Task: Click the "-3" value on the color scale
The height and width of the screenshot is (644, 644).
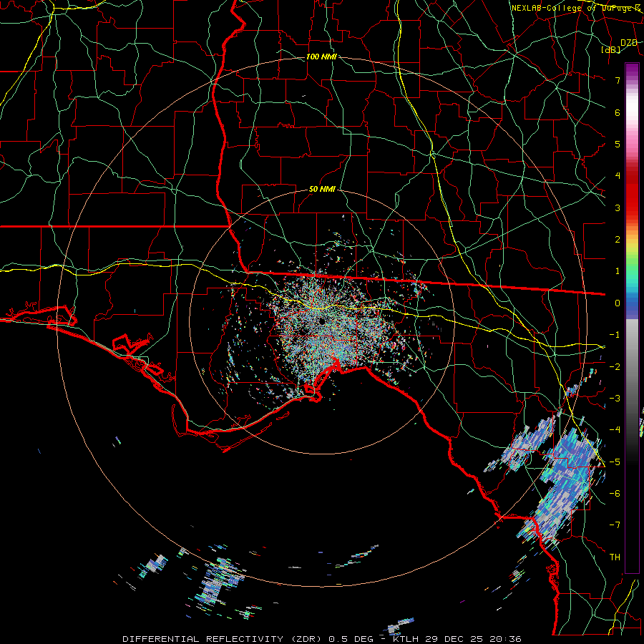Action: 615,399
